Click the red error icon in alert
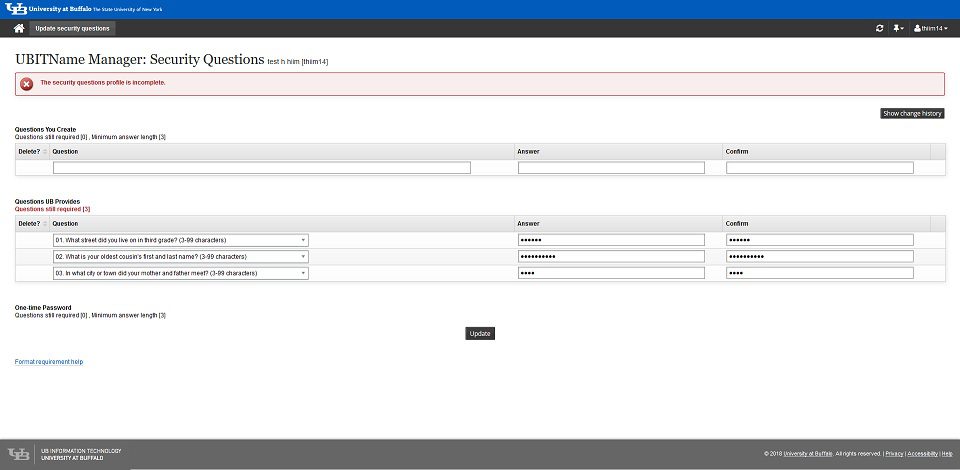The image size is (960, 470). 27,83
